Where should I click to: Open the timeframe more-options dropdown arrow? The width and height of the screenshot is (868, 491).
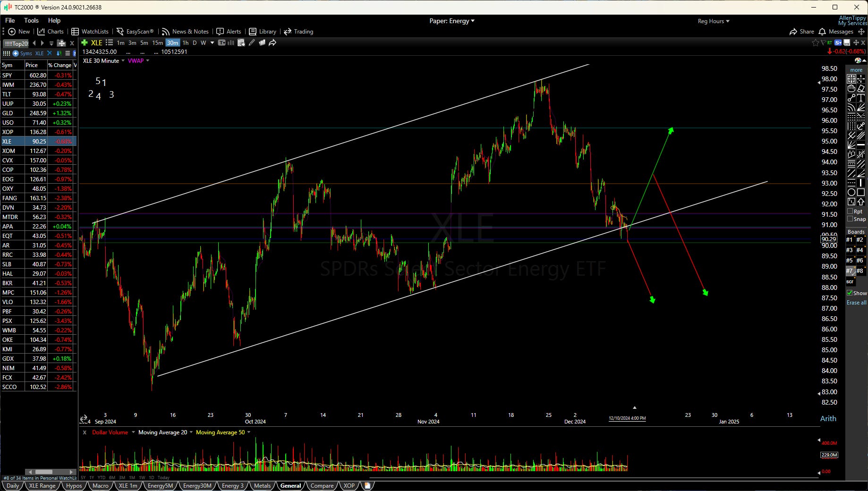tap(212, 42)
